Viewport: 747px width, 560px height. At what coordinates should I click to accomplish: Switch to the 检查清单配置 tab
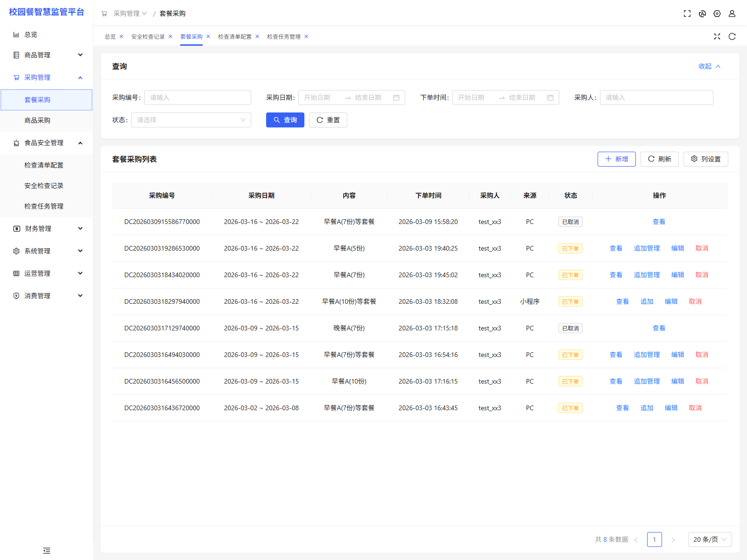[x=234, y=36]
